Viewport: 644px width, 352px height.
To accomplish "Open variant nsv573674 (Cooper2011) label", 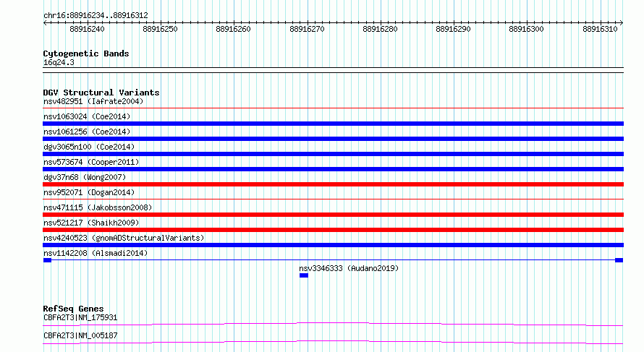I will pyautogui.click(x=91, y=162).
